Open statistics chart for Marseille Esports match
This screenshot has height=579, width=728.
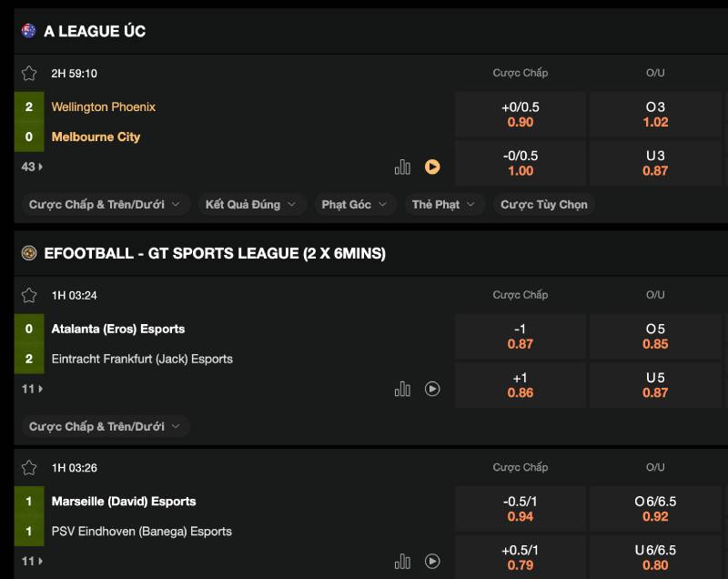pyautogui.click(x=402, y=562)
